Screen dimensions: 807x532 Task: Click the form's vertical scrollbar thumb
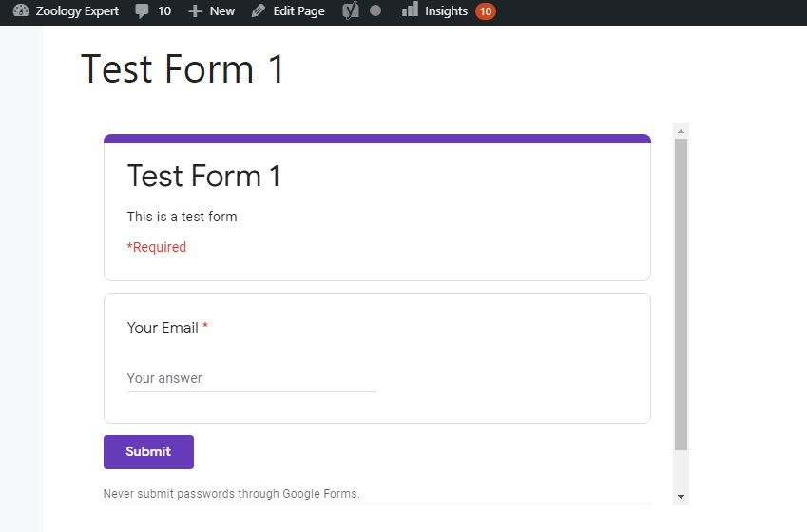pos(681,293)
